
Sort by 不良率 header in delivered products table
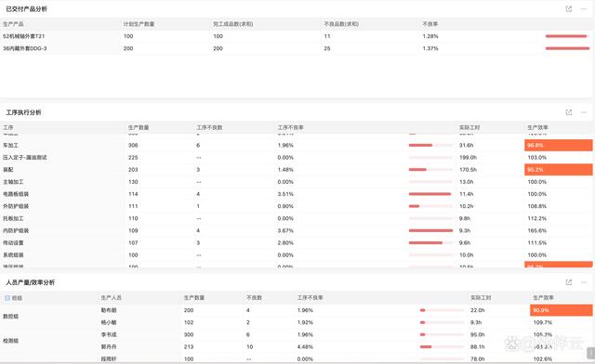(430, 24)
